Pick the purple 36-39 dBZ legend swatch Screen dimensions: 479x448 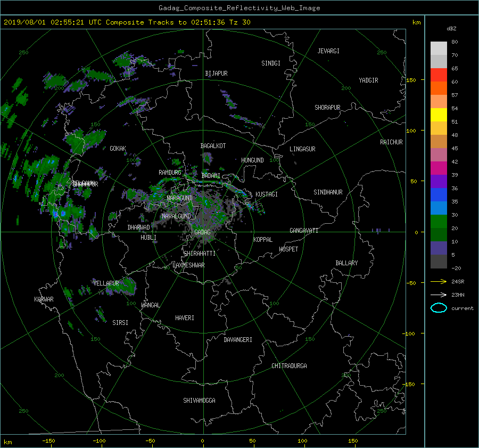tap(439, 182)
